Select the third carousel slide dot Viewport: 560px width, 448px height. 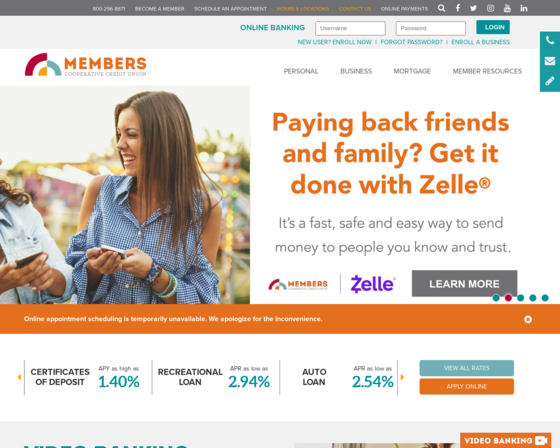click(x=521, y=298)
